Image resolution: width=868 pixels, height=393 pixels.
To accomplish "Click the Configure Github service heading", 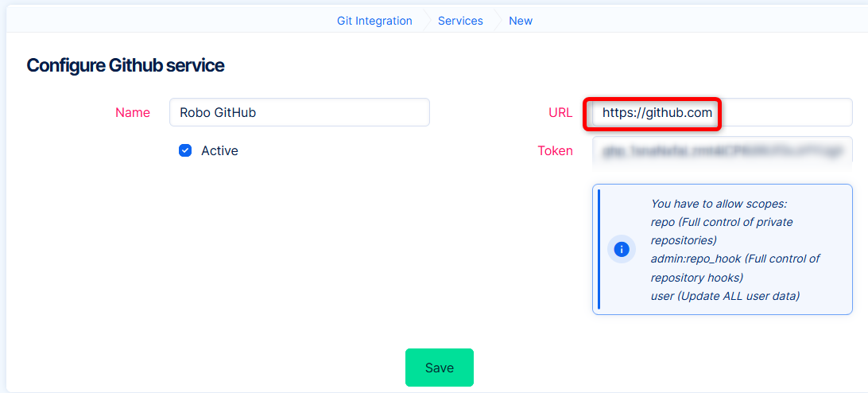I will tap(126, 65).
